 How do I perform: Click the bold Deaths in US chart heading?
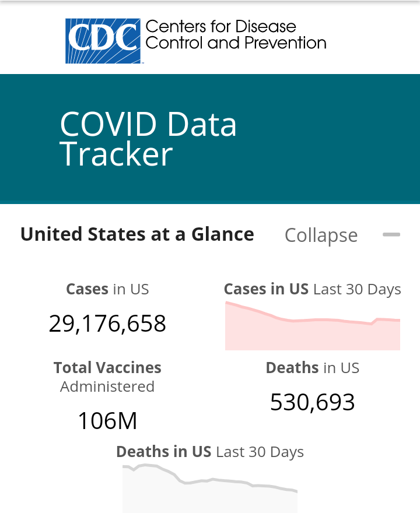[163, 452]
